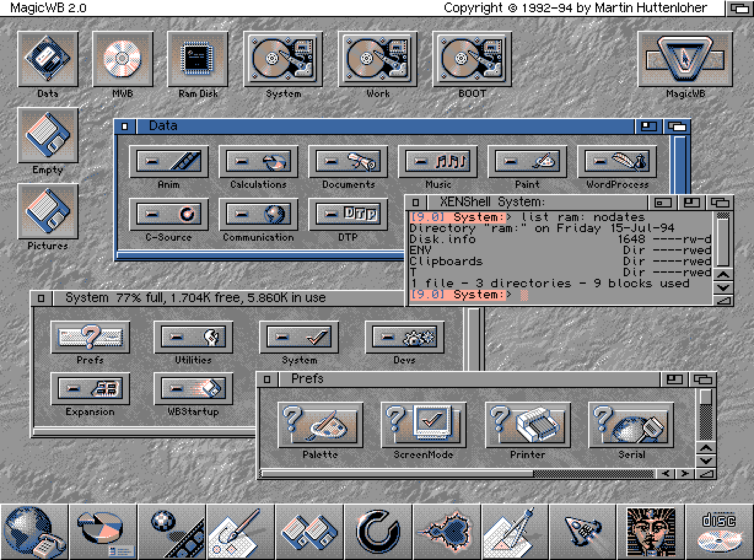Screen dimensions: 754x560
Task: Click the Prefs horizontal scrollbar track
Action: (x=459, y=473)
